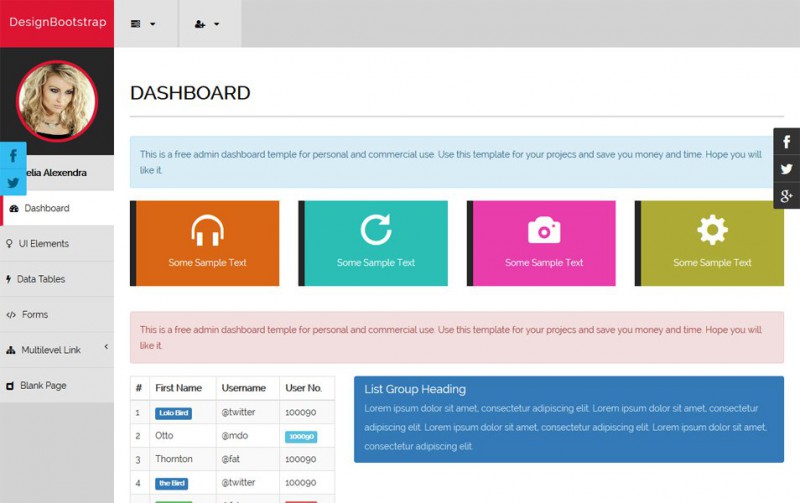Click the Lolo Bird label in table
Screen dimensions: 800x503
(173, 412)
